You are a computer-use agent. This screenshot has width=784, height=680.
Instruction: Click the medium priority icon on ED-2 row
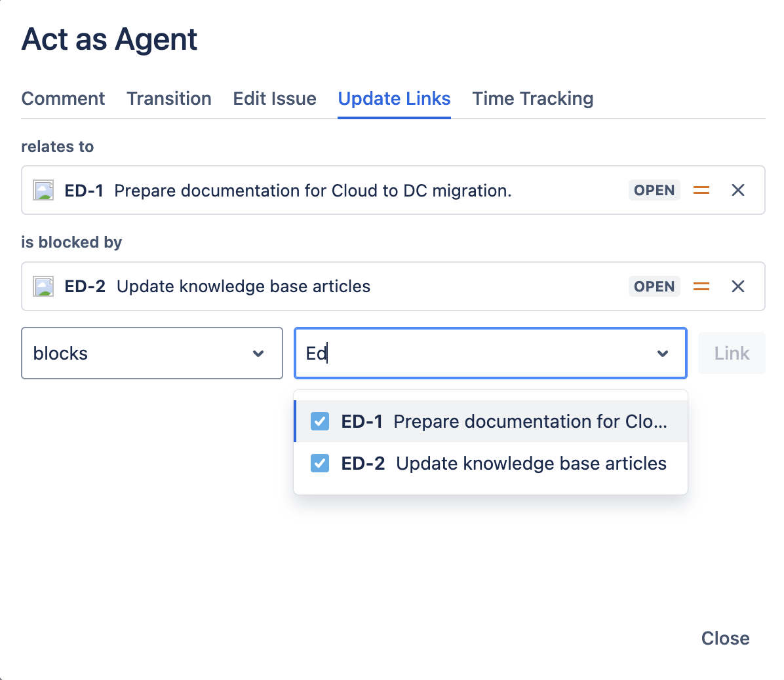pos(701,286)
